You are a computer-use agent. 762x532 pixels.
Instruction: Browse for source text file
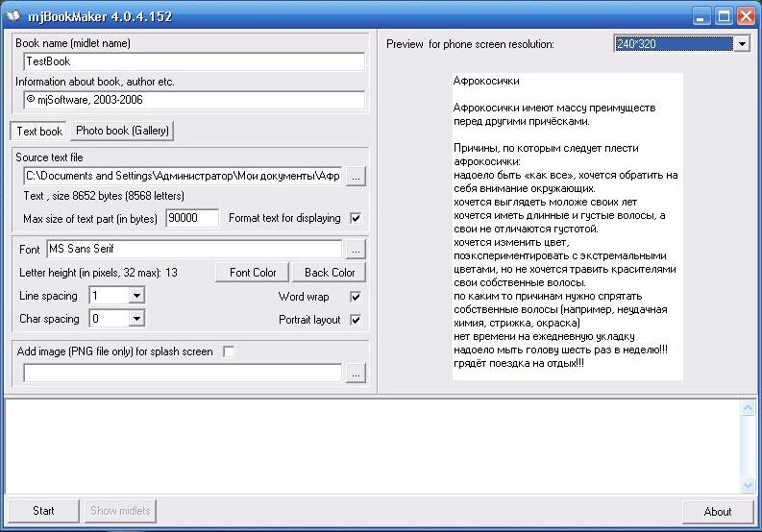click(x=356, y=176)
